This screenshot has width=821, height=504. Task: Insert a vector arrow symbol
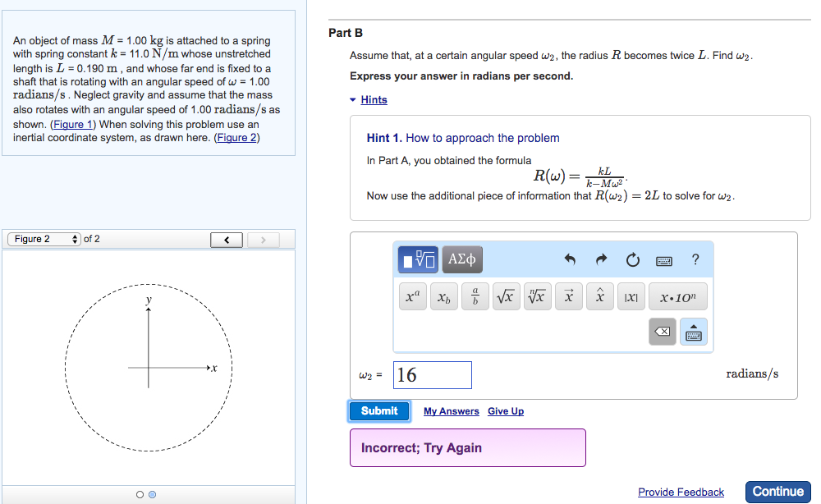(x=568, y=296)
